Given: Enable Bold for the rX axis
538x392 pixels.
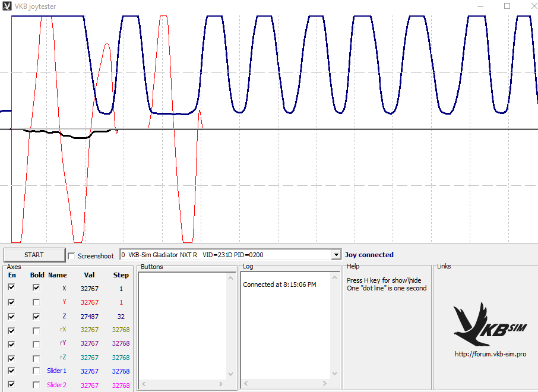Looking at the screenshot, I should (x=36, y=331).
